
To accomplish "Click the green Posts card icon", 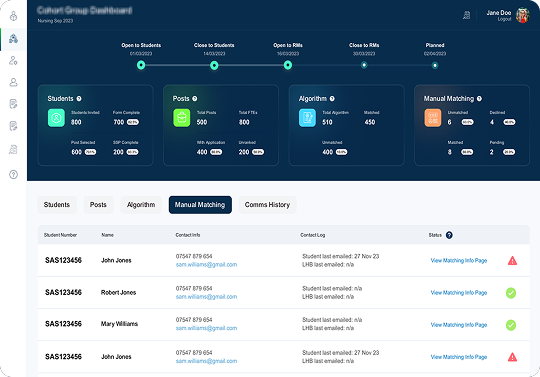I will coord(181,118).
